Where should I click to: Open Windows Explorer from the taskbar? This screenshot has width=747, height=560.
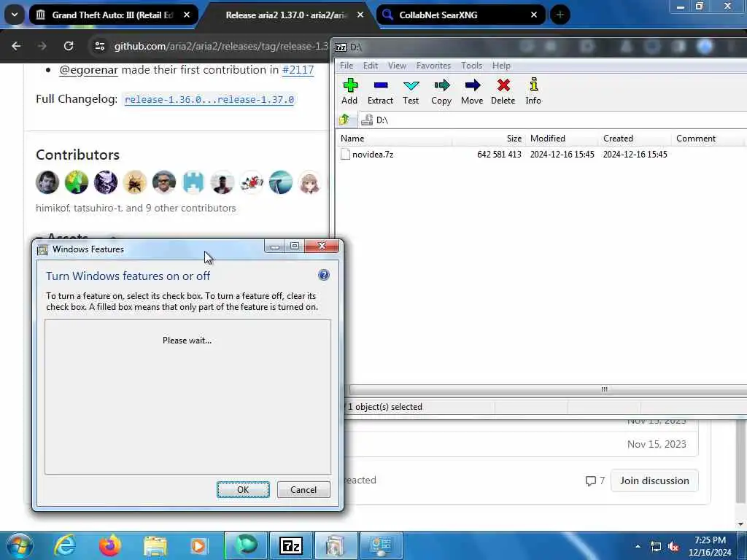(155, 546)
